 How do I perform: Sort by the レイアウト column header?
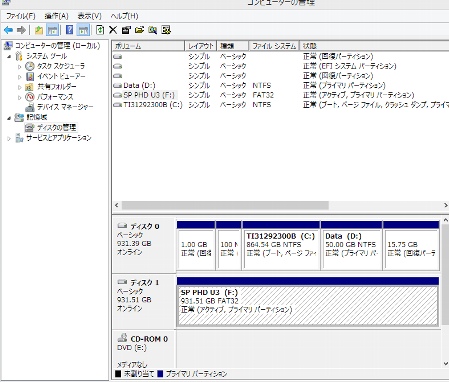(x=200, y=46)
